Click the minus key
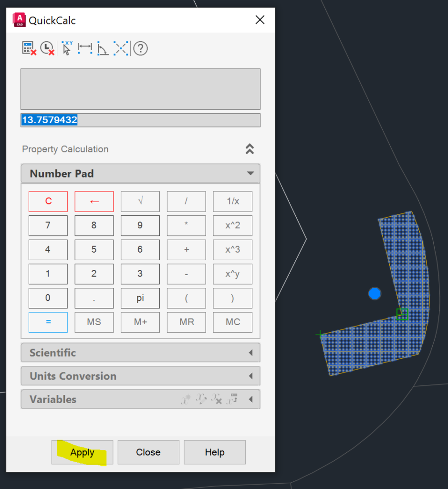 [x=186, y=274]
